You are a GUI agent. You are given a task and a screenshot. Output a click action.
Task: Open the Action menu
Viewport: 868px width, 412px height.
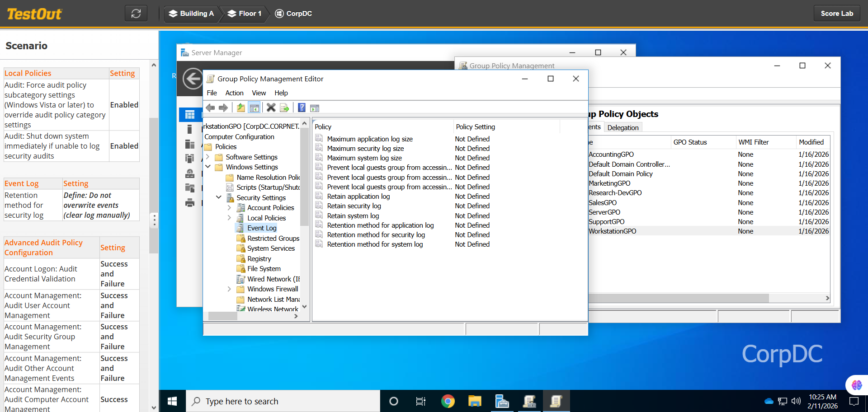234,93
